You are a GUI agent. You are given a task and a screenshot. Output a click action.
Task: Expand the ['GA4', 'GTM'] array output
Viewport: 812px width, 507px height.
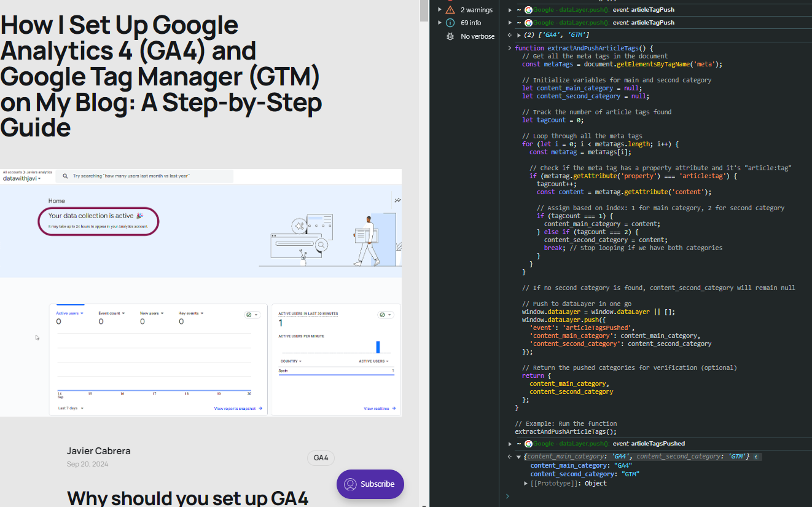pyautogui.click(x=519, y=35)
